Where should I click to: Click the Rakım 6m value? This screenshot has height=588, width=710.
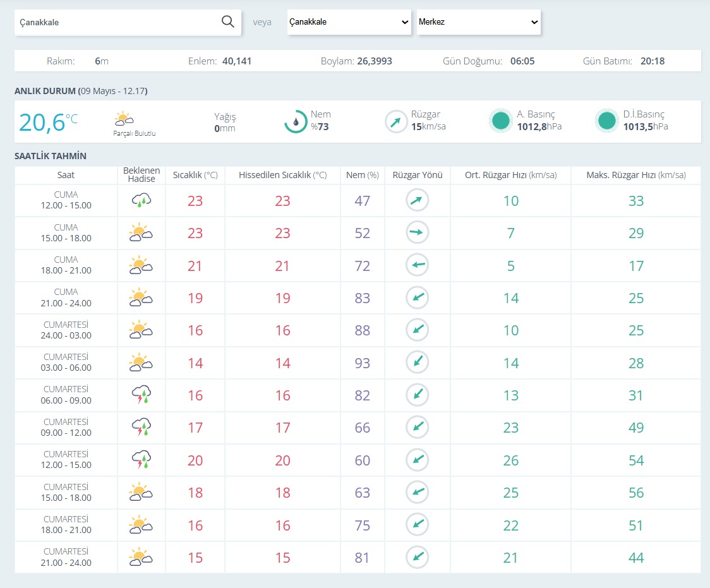coord(102,61)
